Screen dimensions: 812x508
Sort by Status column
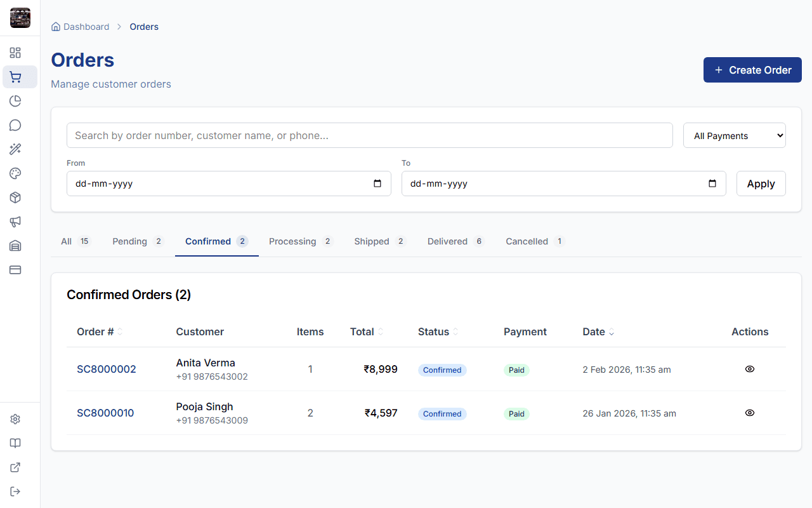click(x=438, y=331)
